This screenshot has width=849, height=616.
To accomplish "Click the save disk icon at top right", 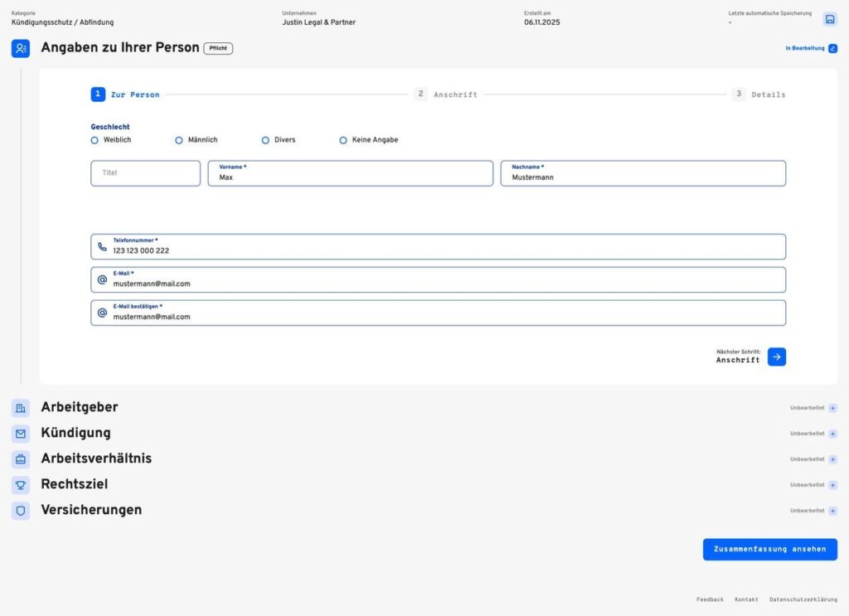I will click(x=829, y=19).
